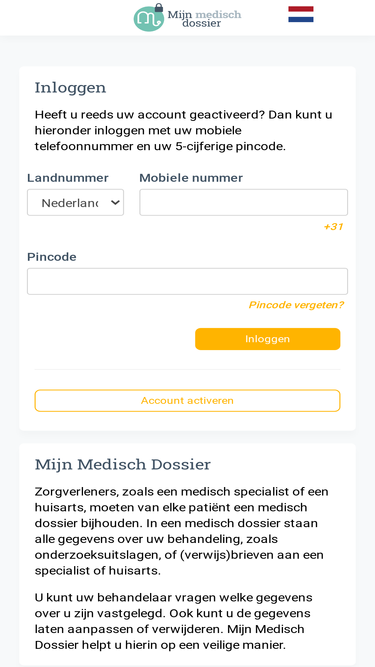375x667 pixels.
Task: Click the orange Inloggen button
Action: [x=268, y=339]
